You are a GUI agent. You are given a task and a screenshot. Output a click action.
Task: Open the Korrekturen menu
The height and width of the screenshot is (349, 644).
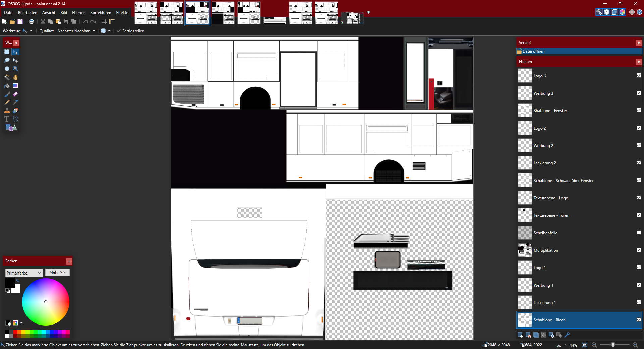[x=101, y=13]
